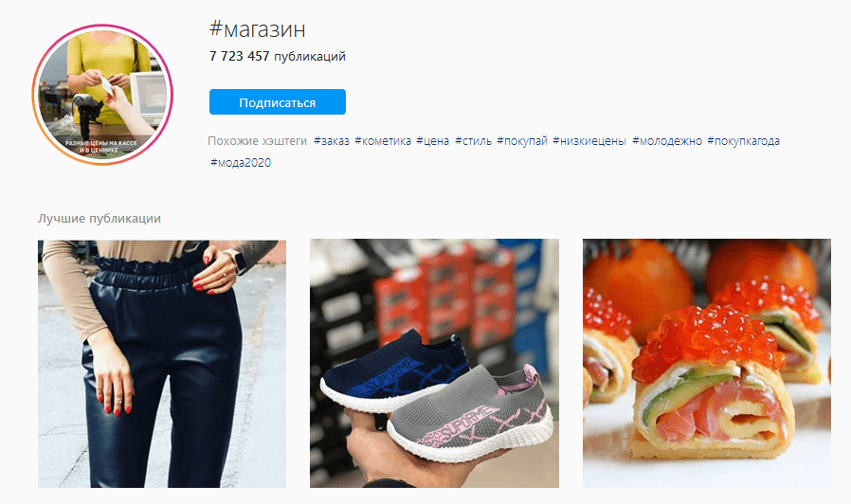Click the caption text inside the avatar image
Image resolution: width=851 pixels, height=504 pixels.
click(101, 147)
